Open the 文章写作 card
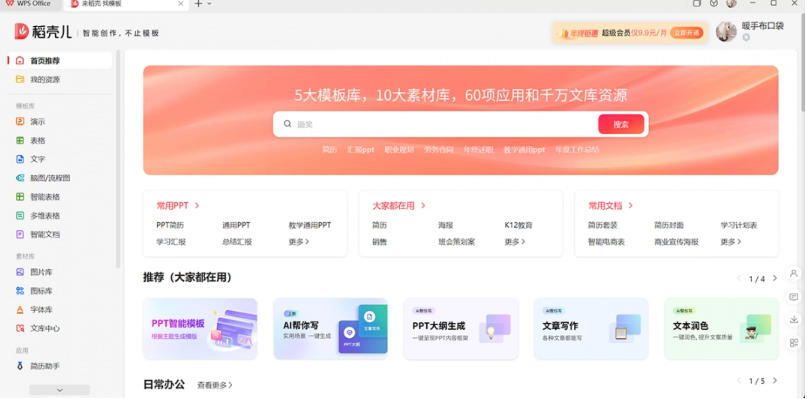The height and width of the screenshot is (399, 807). [x=591, y=328]
